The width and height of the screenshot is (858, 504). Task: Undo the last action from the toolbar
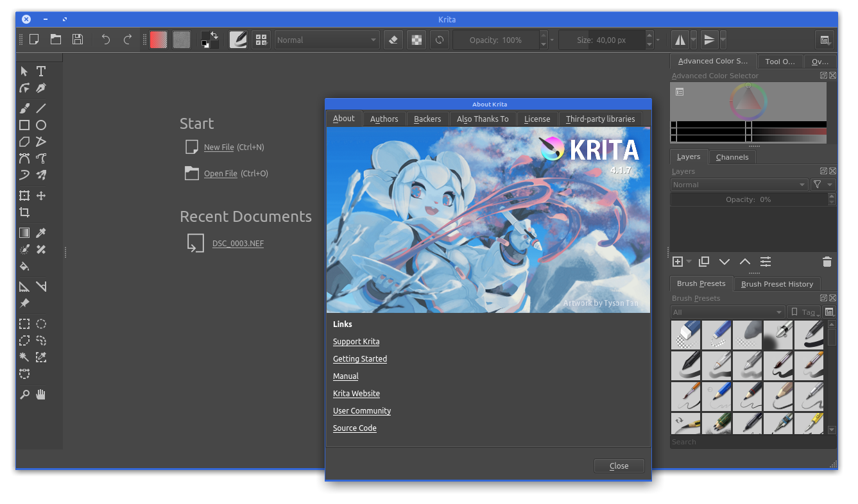(106, 40)
